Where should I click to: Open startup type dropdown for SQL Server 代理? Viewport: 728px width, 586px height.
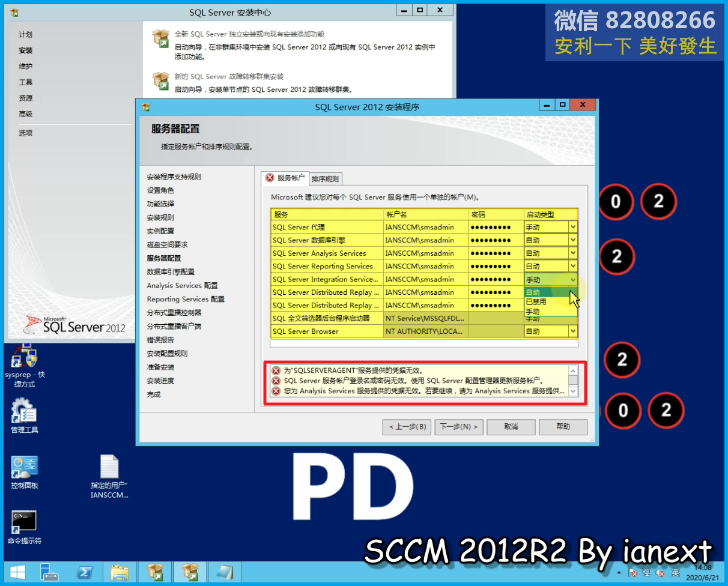(x=573, y=227)
